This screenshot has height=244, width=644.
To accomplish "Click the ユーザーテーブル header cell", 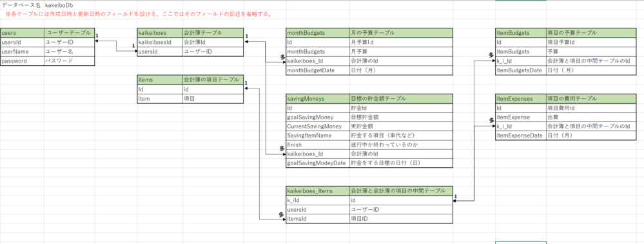I will tap(70, 33).
